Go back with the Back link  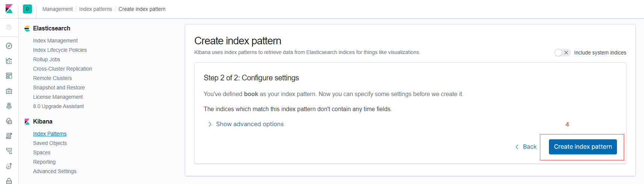[526, 147]
